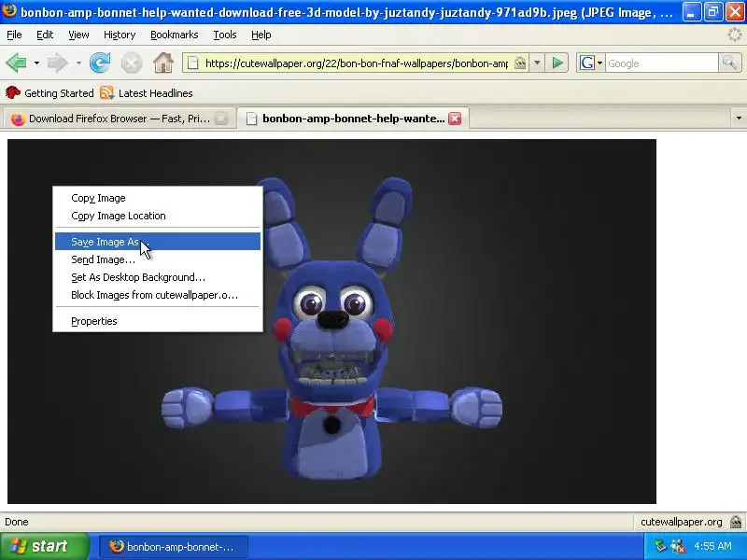747x560 pixels.
Task: Select Save Image As in context menu
Action: coord(158,242)
